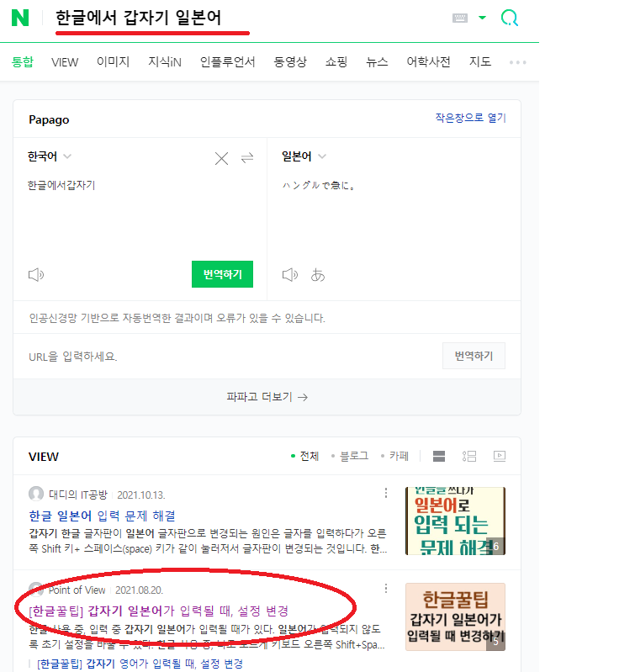Open the 한국어 source language dropdown

point(50,156)
